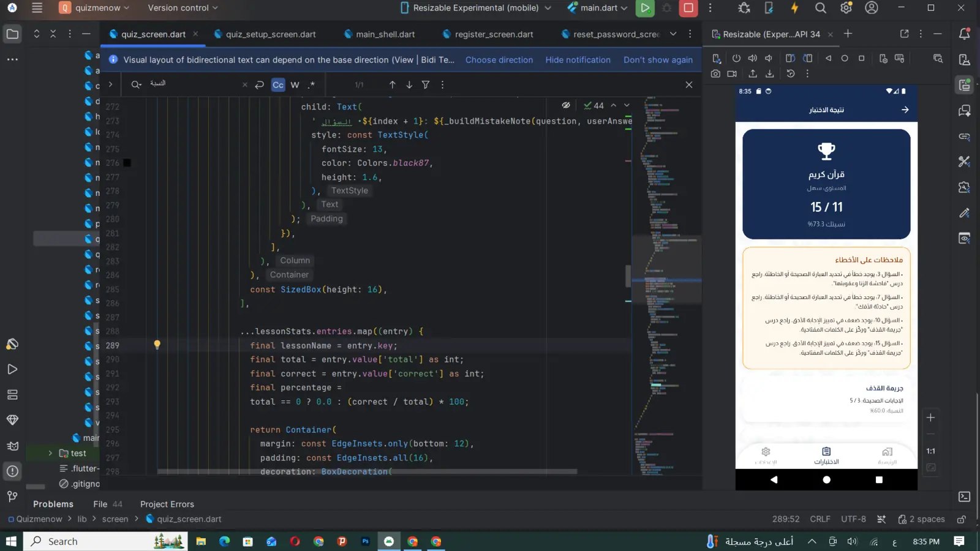
Task: Stop the running app with red square
Action: [688, 8]
